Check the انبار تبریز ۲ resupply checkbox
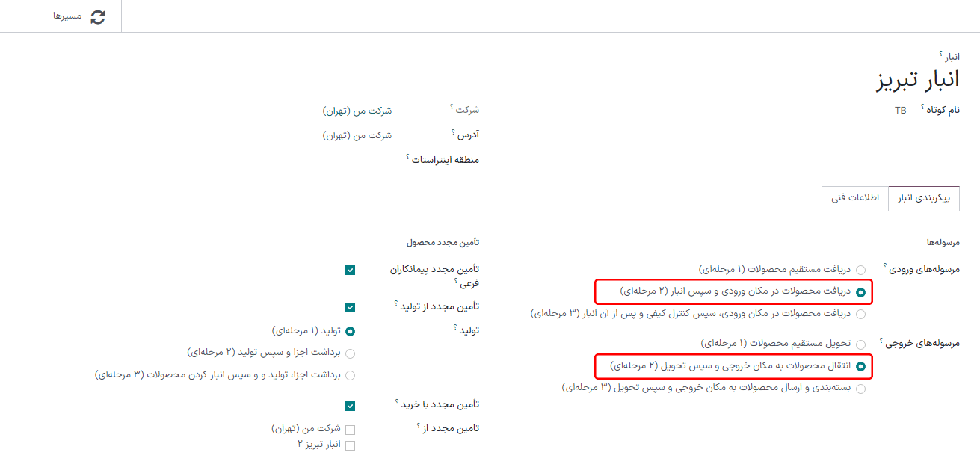Image resolution: width=980 pixels, height=476 pixels. coord(350,445)
